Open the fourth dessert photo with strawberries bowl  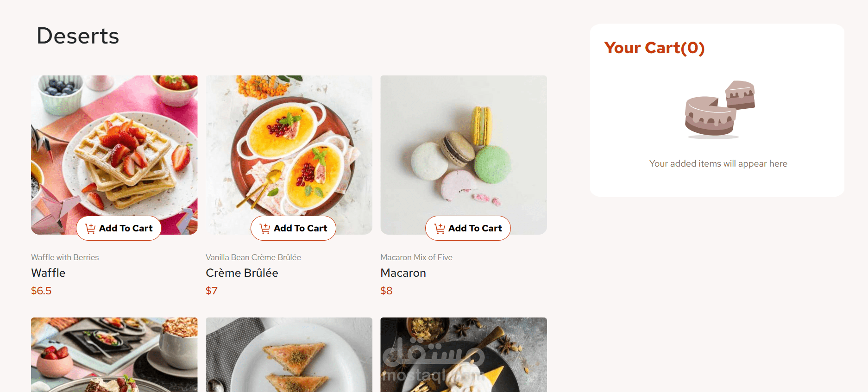point(114,355)
